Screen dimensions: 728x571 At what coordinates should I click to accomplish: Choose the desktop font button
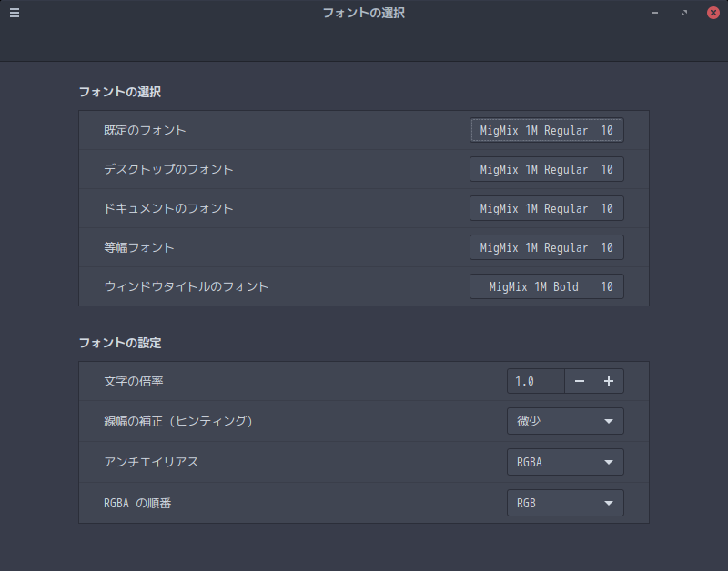click(546, 169)
